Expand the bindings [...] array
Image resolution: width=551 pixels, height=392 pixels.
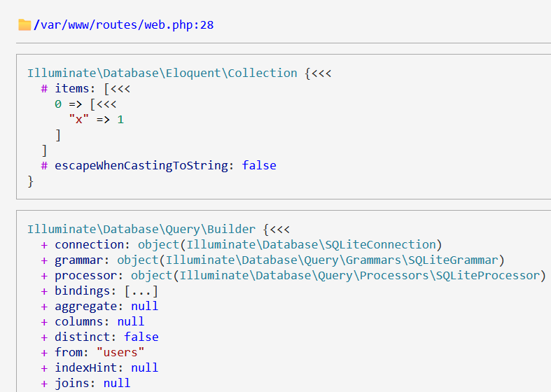[141, 290]
